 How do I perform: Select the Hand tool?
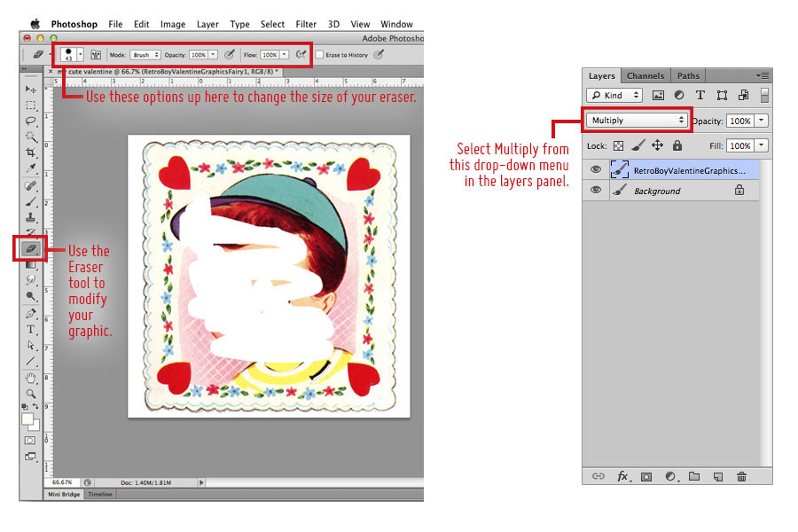click(x=30, y=379)
